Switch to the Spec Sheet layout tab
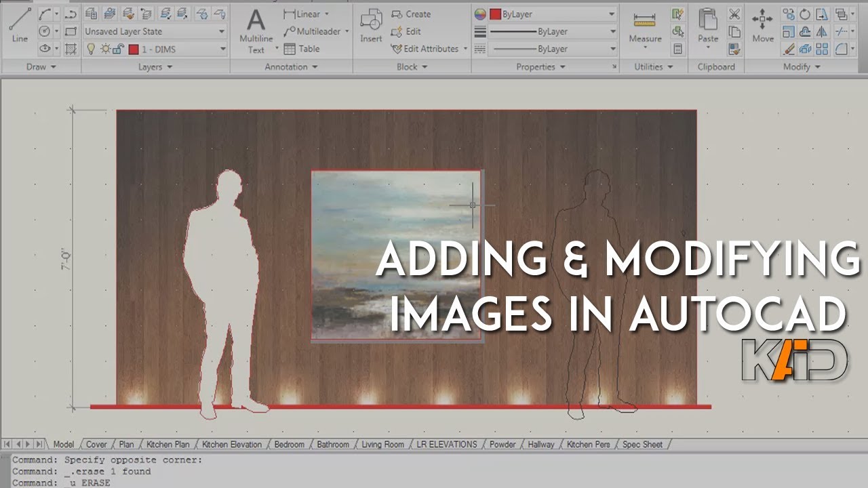Screen dimensions: 868x488 [x=643, y=445]
